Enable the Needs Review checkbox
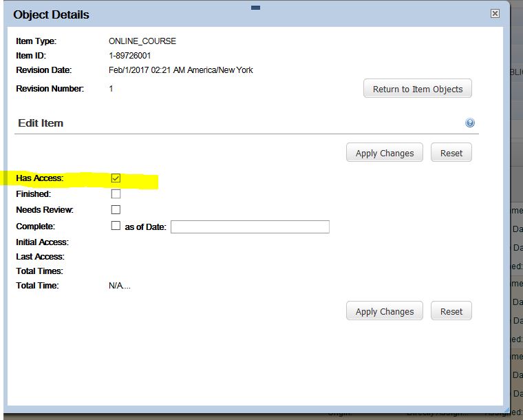 116,209
